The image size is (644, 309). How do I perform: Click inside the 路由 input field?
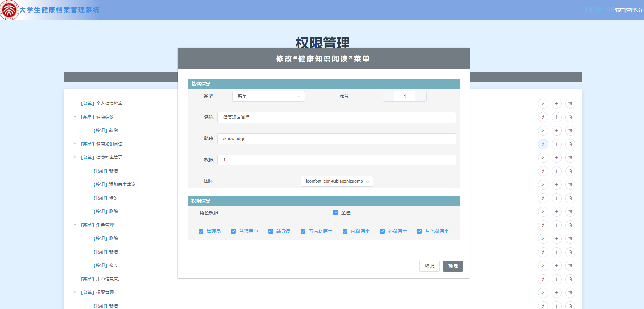coord(337,138)
